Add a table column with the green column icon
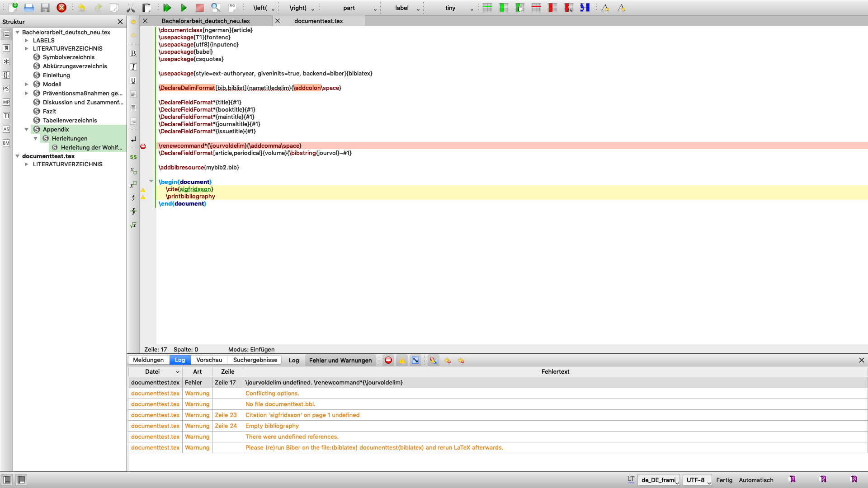This screenshot has width=868, height=488. [x=504, y=7]
